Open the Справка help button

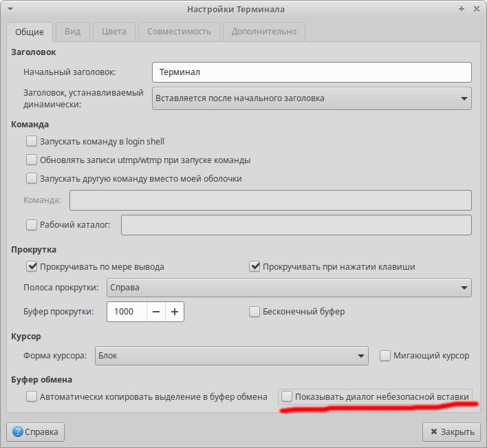coord(36,432)
